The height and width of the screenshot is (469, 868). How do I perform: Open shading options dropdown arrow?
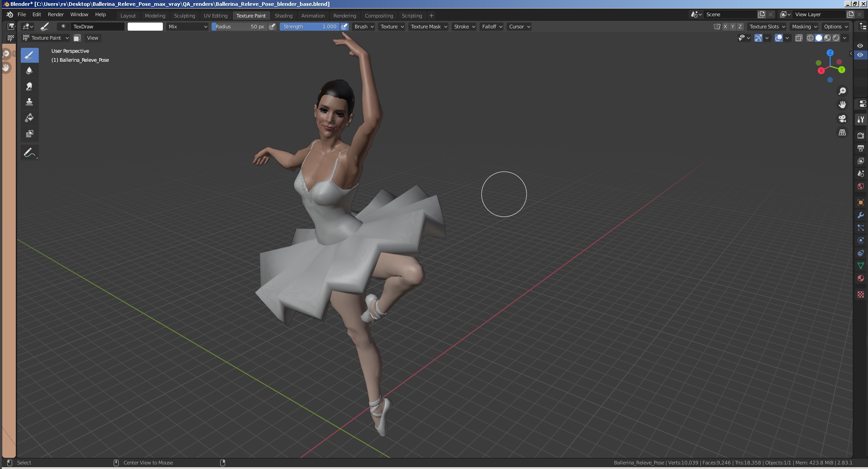tap(845, 38)
